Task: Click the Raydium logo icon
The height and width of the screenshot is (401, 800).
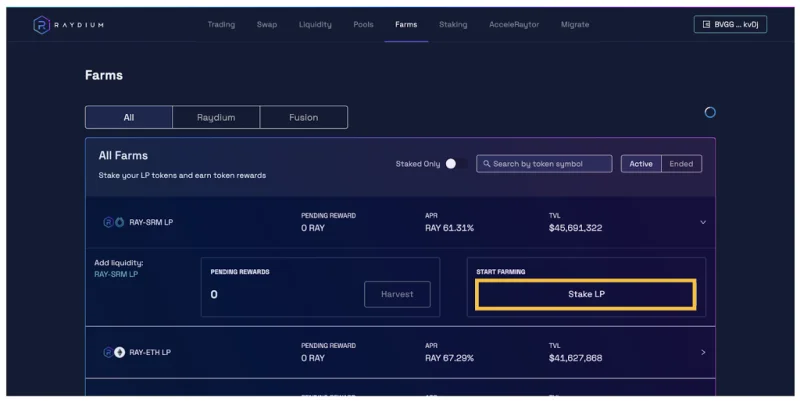Action: (41, 25)
